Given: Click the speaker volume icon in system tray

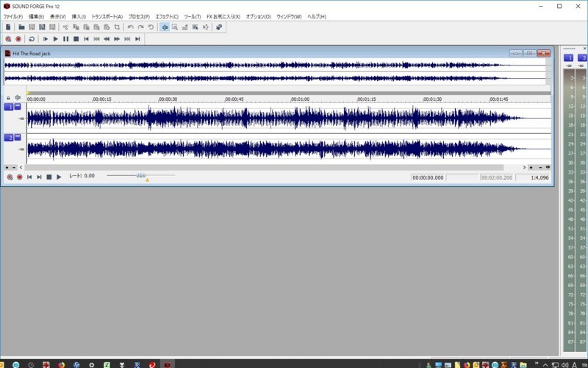Looking at the screenshot, I should (x=564, y=365).
